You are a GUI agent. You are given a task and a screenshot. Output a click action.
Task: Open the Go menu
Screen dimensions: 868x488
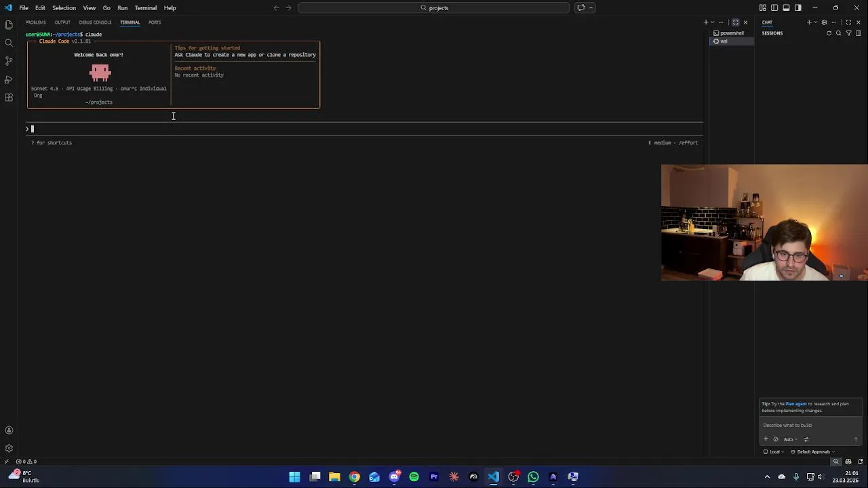[x=106, y=8]
